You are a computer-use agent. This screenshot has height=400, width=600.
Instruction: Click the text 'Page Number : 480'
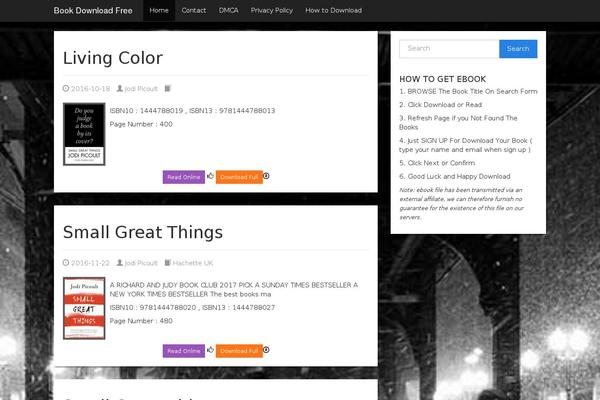click(141, 321)
